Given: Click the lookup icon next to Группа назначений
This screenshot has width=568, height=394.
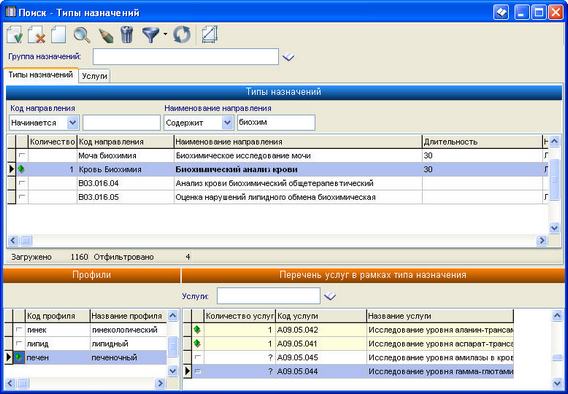Looking at the screenshot, I should [288, 57].
